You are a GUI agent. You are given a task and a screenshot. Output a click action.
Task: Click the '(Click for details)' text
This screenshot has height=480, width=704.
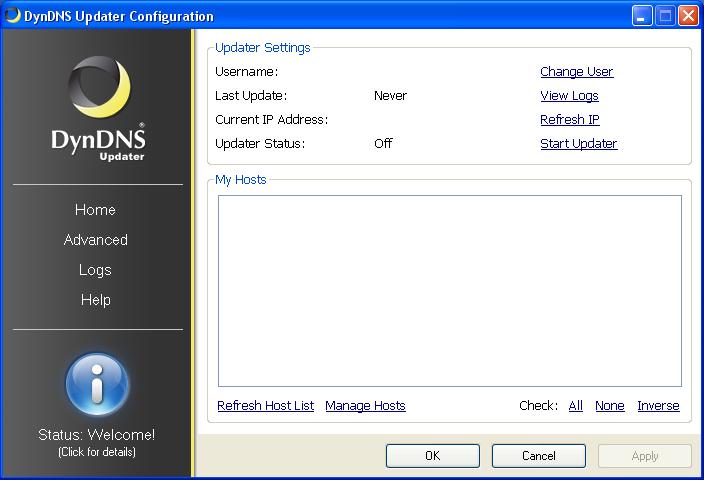pos(97,452)
